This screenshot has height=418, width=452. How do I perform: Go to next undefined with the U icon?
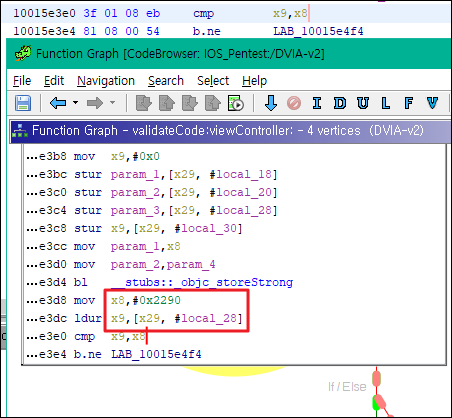click(x=363, y=103)
